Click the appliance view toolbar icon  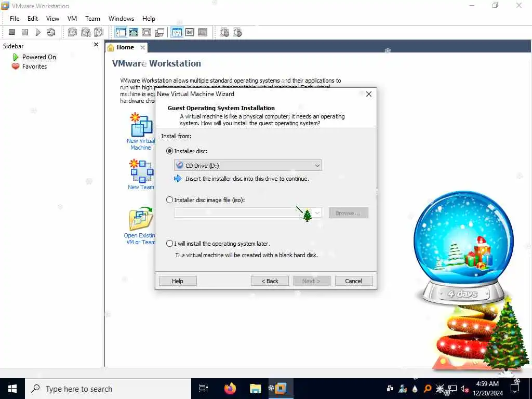190,32
